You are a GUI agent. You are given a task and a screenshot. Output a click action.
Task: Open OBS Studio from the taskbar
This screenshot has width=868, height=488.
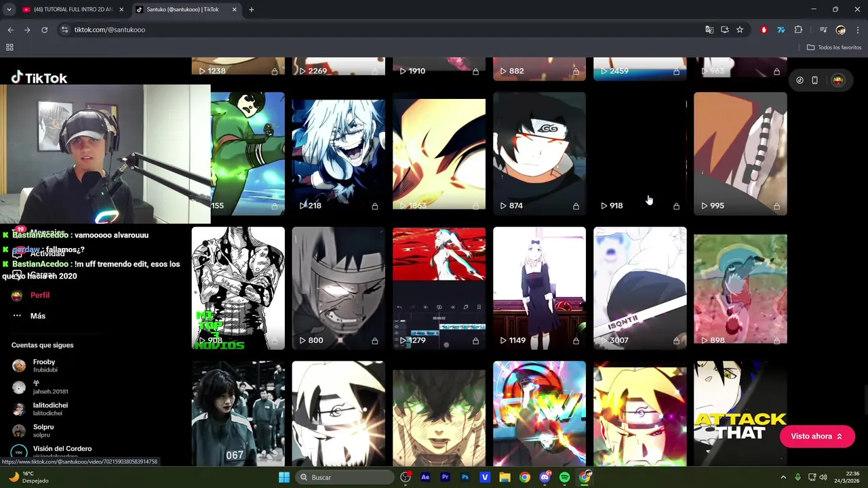406,477
